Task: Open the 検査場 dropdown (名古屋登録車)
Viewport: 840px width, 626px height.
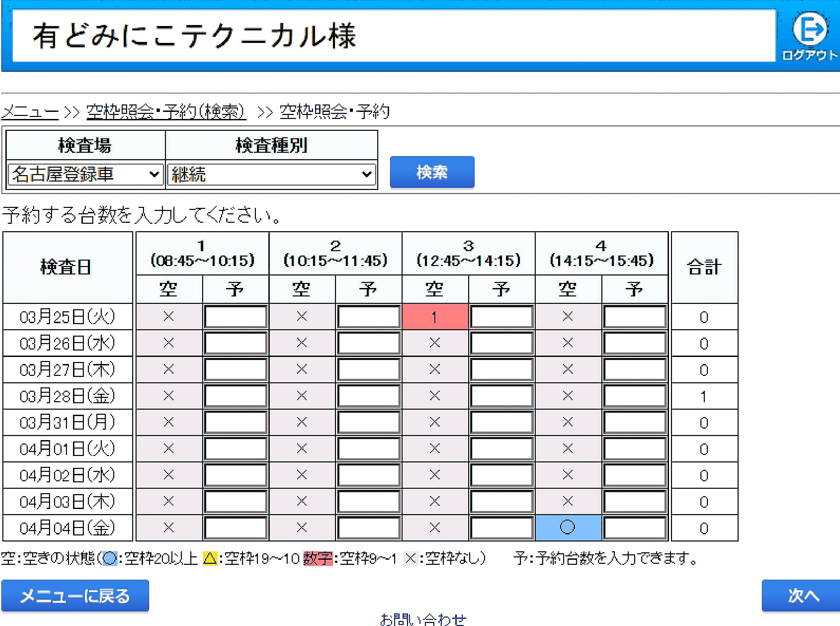Action: pos(85,174)
